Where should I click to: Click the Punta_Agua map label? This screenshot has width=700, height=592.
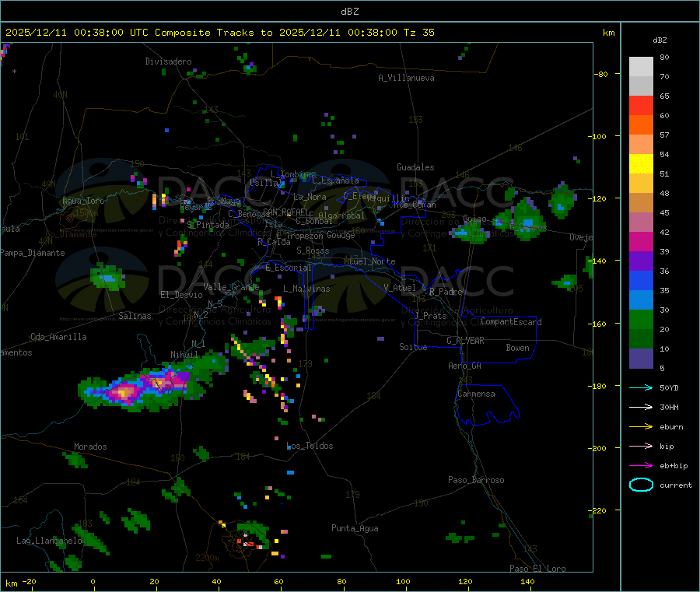coord(355,528)
